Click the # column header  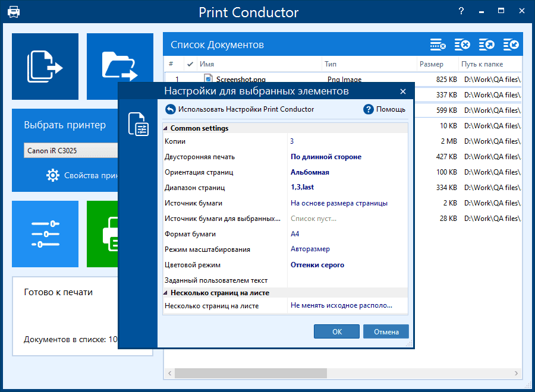171,64
